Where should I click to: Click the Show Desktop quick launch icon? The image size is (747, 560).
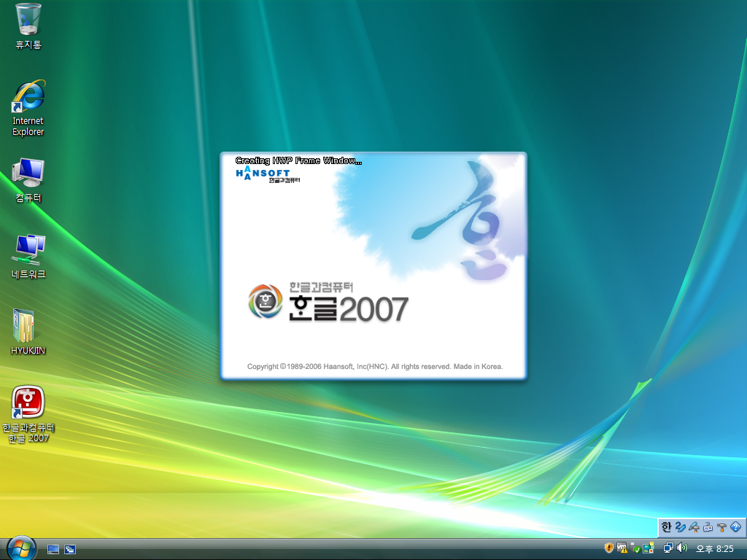[53, 550]
